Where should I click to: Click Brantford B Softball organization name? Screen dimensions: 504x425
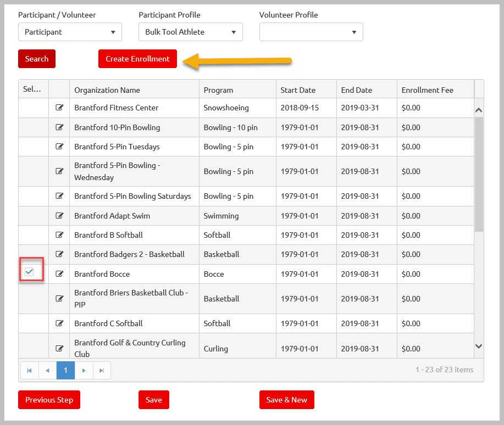[x=108, y=235]
